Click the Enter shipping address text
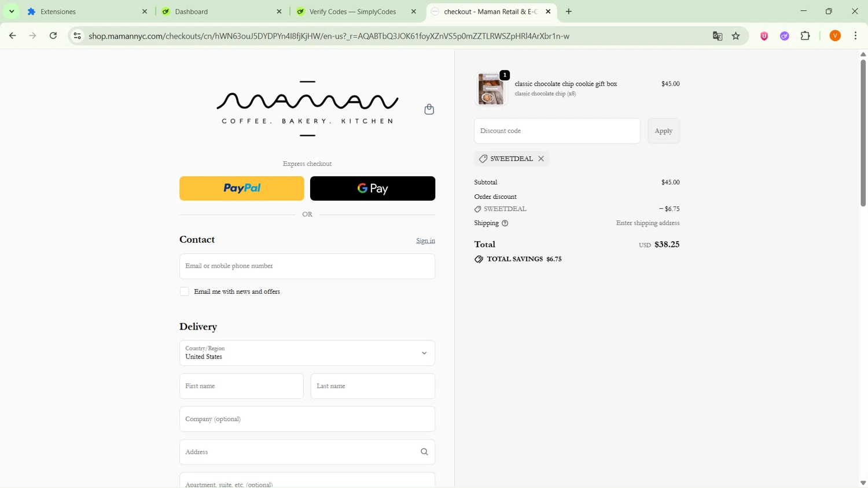 click(x=648, y=223)
